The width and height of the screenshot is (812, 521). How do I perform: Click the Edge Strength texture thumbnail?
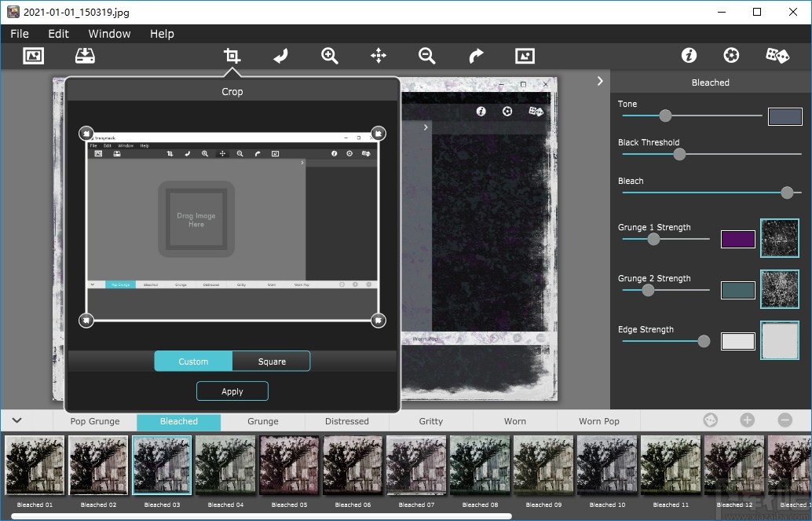pos(779,341)
